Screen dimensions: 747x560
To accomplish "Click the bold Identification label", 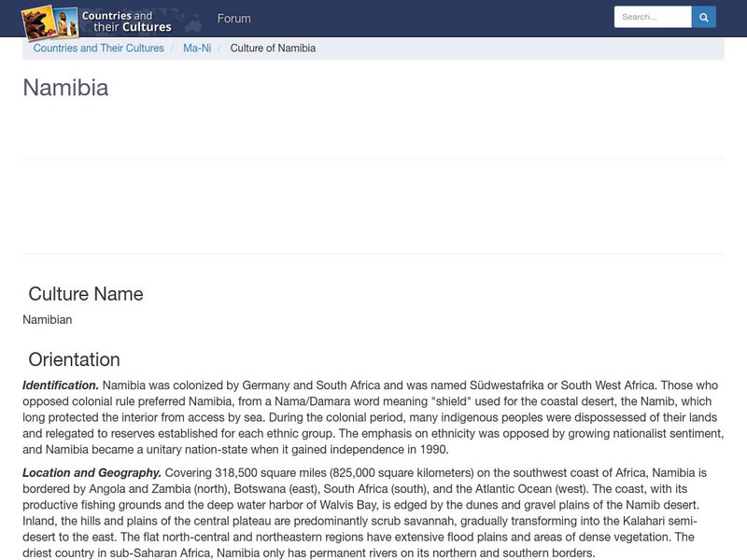I will [x=58, y=383].
